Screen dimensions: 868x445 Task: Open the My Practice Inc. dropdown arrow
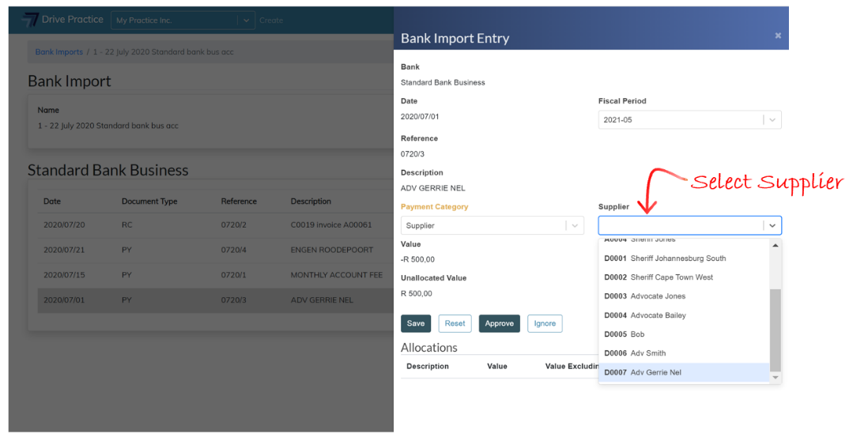246,21
